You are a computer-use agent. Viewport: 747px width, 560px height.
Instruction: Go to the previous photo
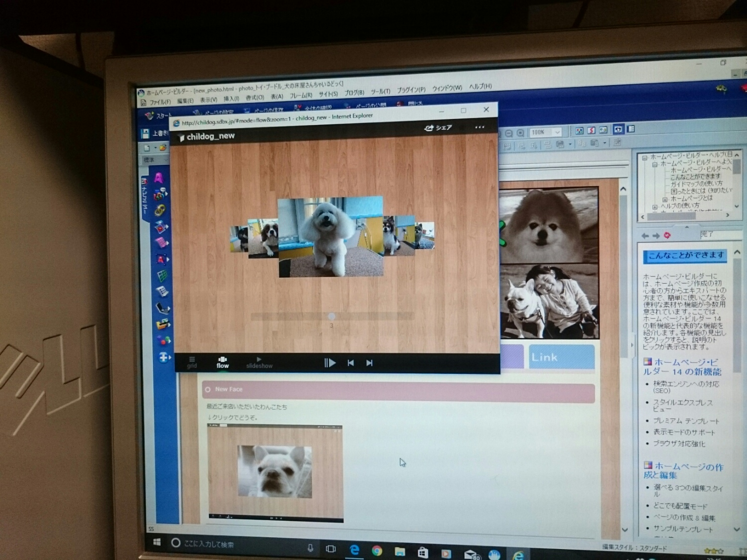coord(351,363)
